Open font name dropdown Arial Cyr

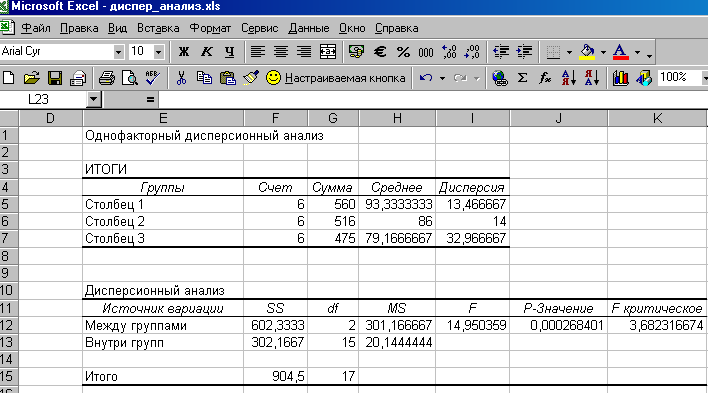(x=118, y=52)
